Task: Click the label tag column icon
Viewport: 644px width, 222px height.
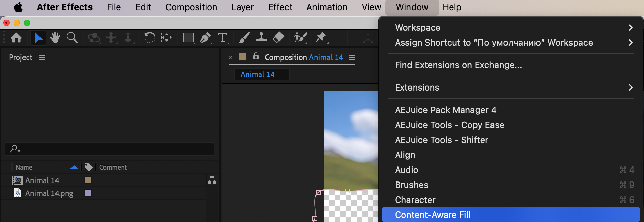Action: (x=88, y=167)
